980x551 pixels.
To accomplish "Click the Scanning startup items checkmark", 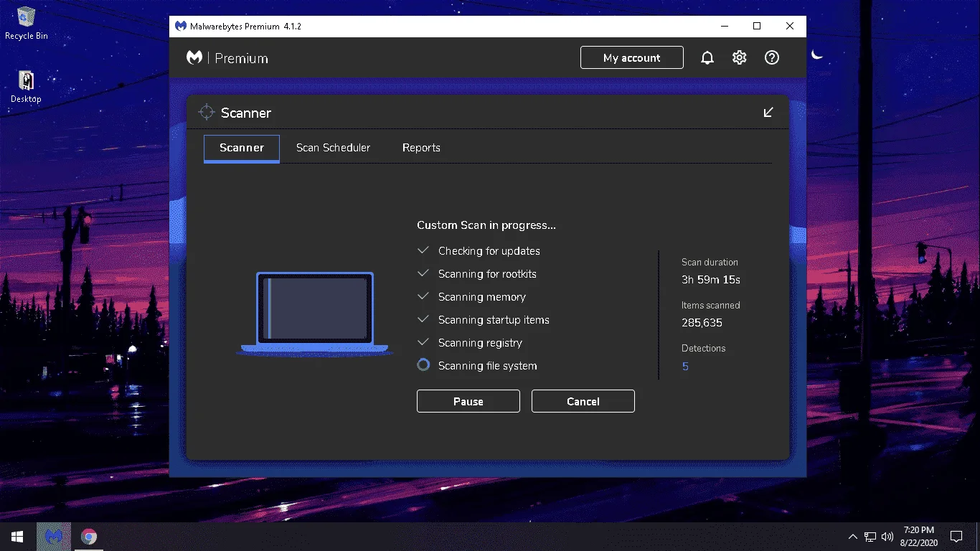I will [423, 319].
